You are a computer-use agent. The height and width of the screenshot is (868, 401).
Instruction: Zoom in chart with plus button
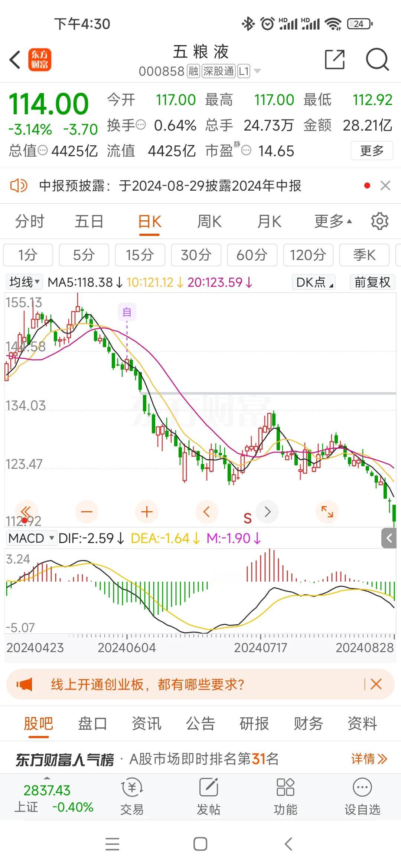[147, 512]
